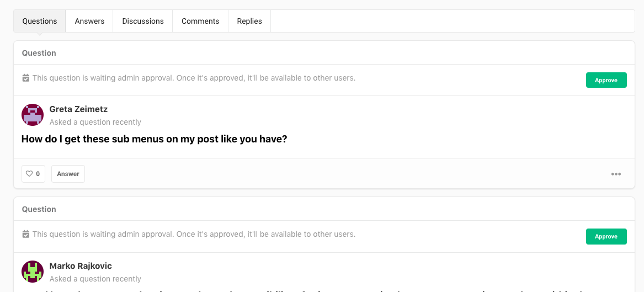This screenshot has height=292, width=644.
Task: Open the Replies tab
Action: tap(249, 21)
